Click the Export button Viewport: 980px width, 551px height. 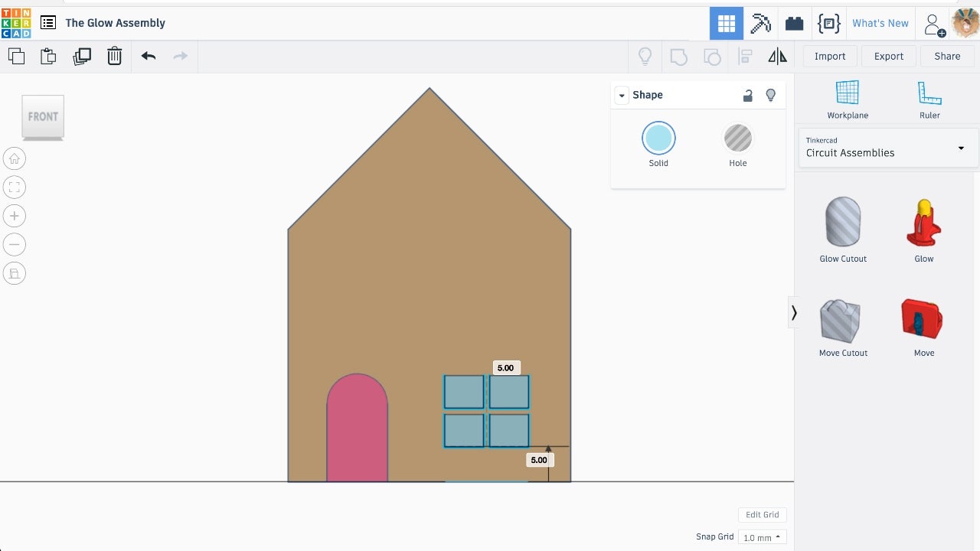(889, 56)
